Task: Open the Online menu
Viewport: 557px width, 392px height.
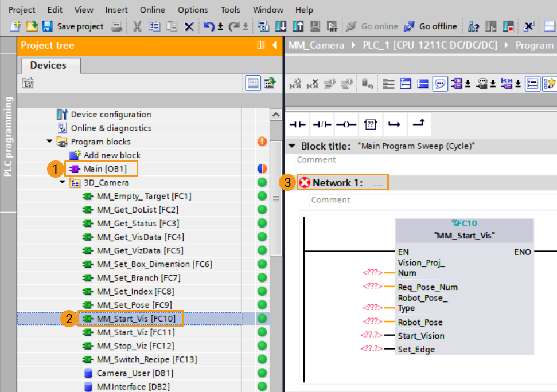Action: (x=152, y=10)
